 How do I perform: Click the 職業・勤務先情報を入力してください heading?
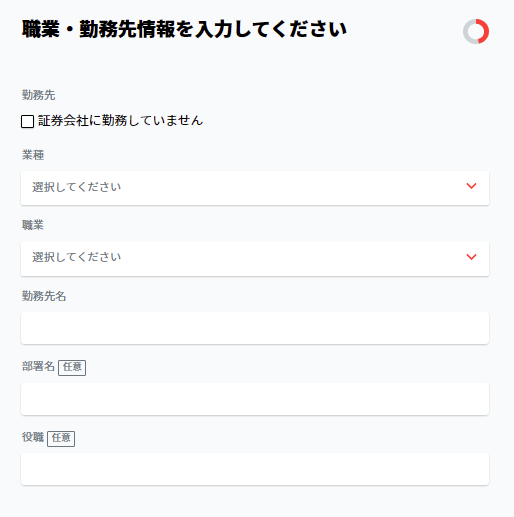click(x=184, y=29)
